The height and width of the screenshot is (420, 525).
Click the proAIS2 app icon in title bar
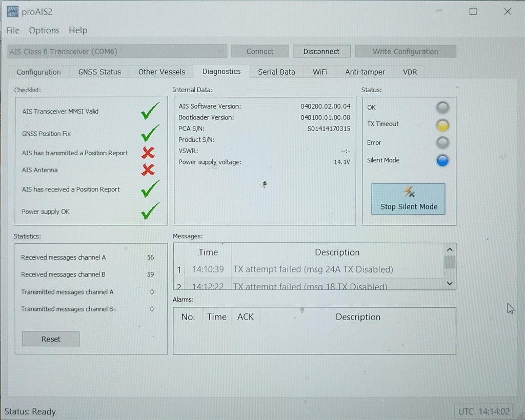point(12,12)
